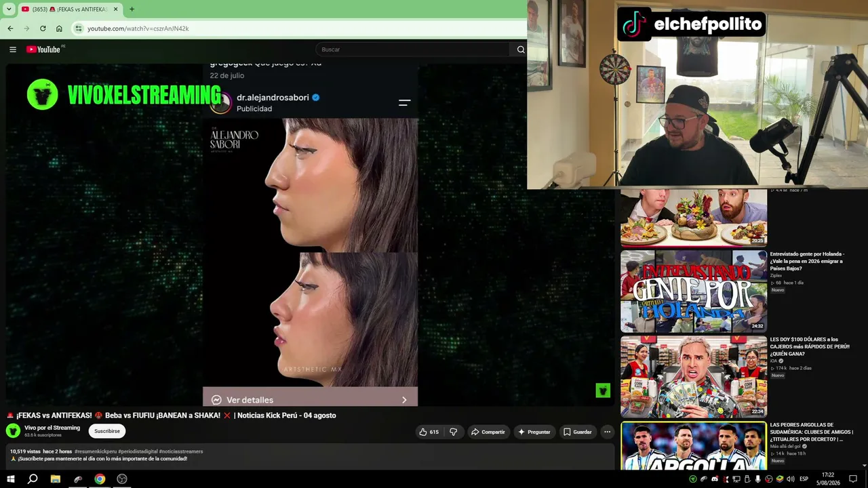Screen dimensions: 868x488
Task: Open the notification center icon
Action: pyautogui.click(x=853, y=479)
